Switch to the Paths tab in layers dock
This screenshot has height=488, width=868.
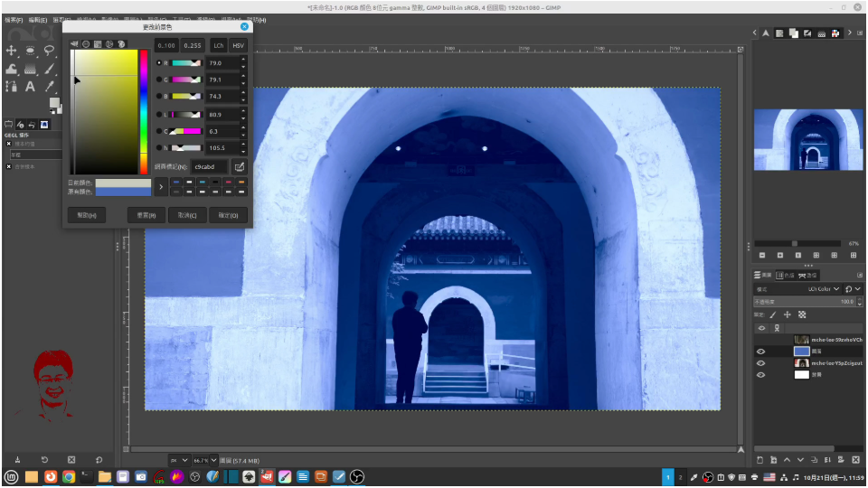click(x=807, y=275)
